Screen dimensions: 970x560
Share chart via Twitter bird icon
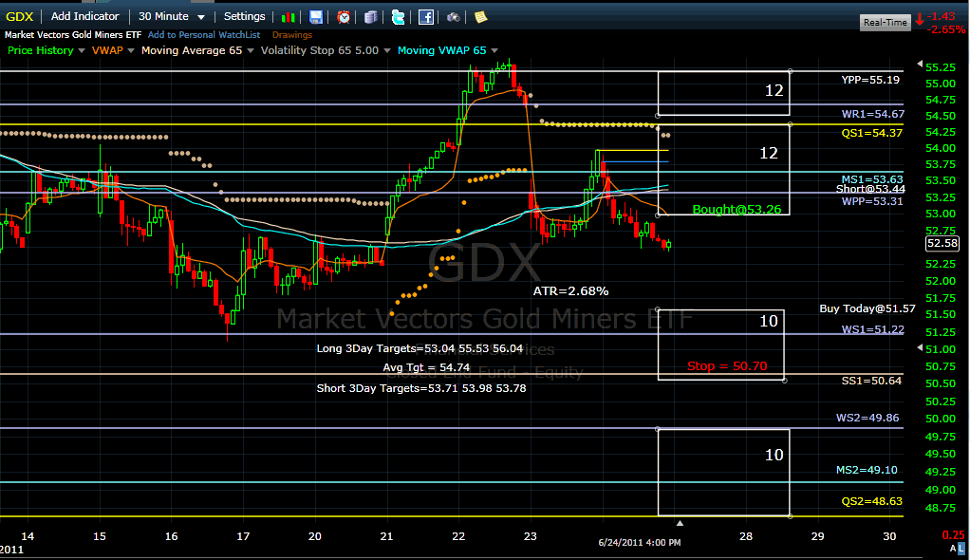[x=399, y=17]
